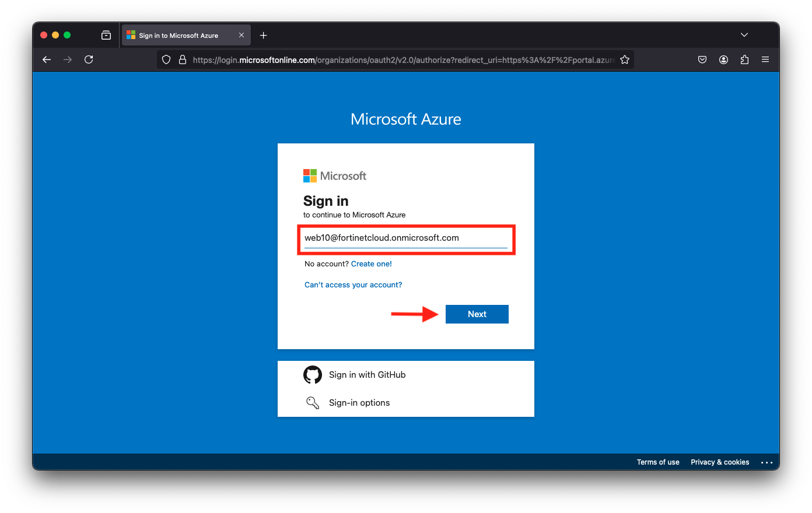The height and width of the screenshot is (513, 812).
Task: Click the Microsoft logo
Action: 335,176
